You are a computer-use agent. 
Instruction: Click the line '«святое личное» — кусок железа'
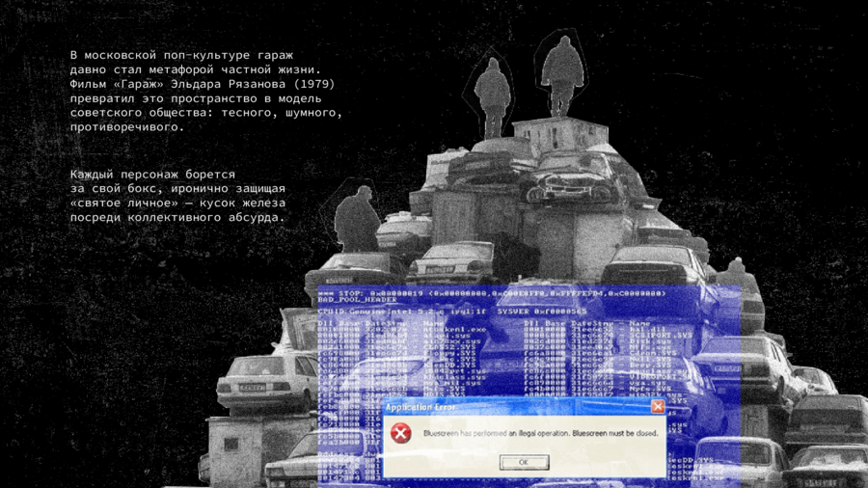177,203
